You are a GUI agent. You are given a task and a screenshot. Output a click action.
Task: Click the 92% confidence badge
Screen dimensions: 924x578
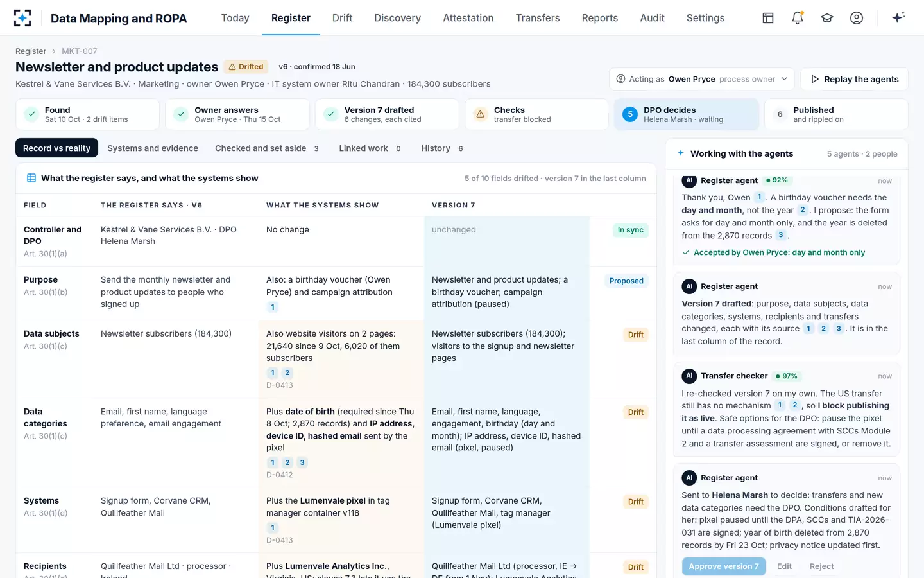777,180
